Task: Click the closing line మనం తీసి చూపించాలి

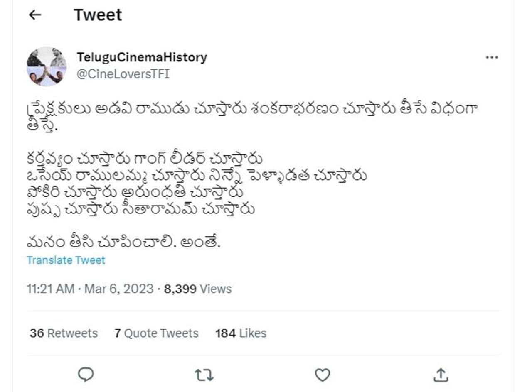Action: pos(123,242)
